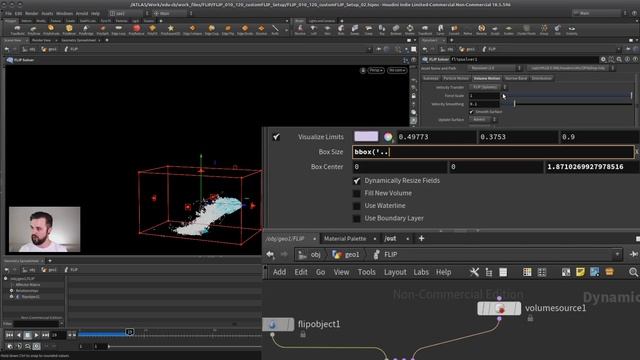Open the network editor Help menu
This screenshot has width=640, height=360.
click(443, 272)
